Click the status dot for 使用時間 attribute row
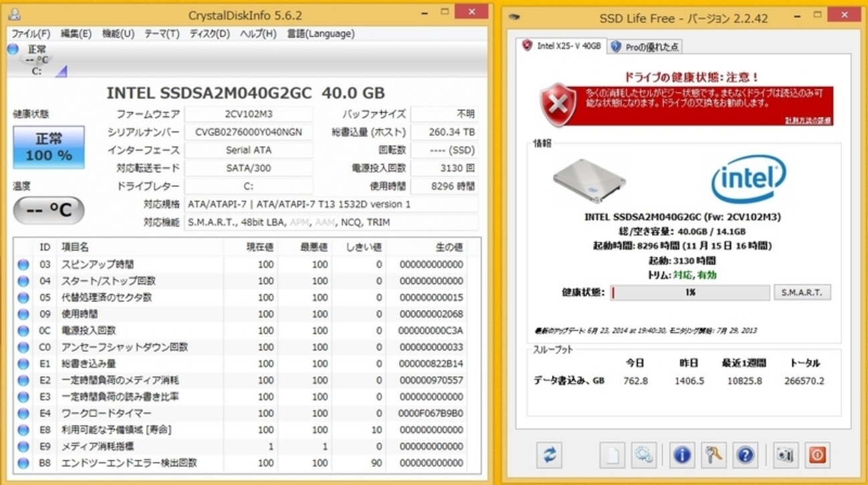This screenshot has height=485, width=868. 23,314
